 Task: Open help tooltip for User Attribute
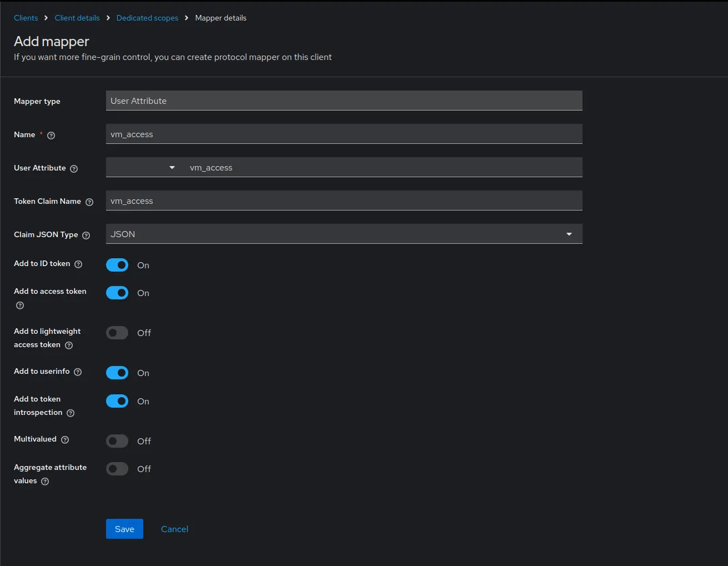[x=74, y=169]
